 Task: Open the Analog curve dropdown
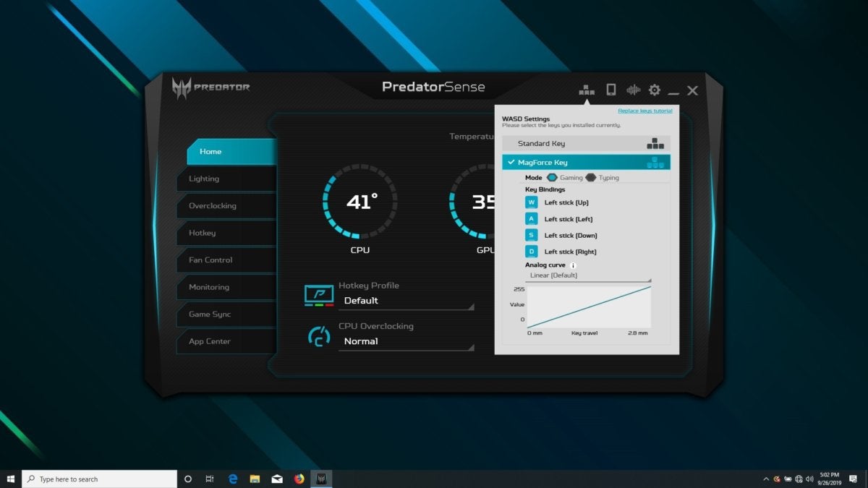tap(588, 275)
